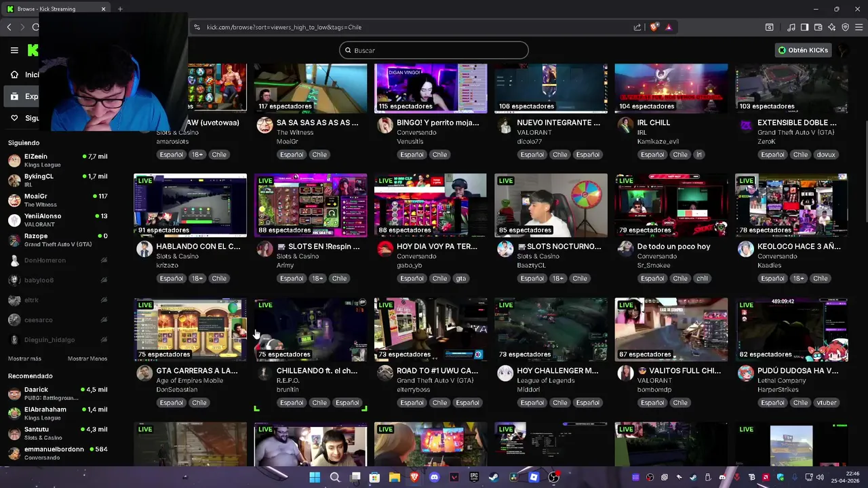868x488 pixels.
Task: Open PUDÚ DUDOSA Lethal Company thumbnail
Action: [791, 329]
